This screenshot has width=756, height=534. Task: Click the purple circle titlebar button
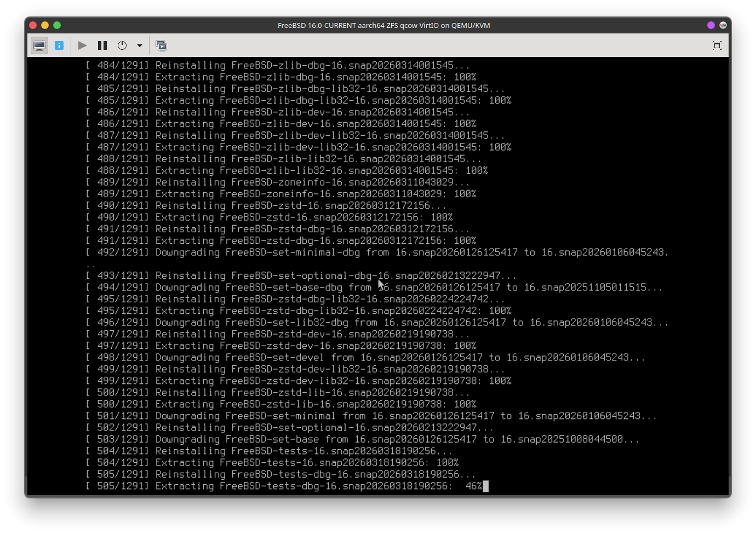(711, 25)
